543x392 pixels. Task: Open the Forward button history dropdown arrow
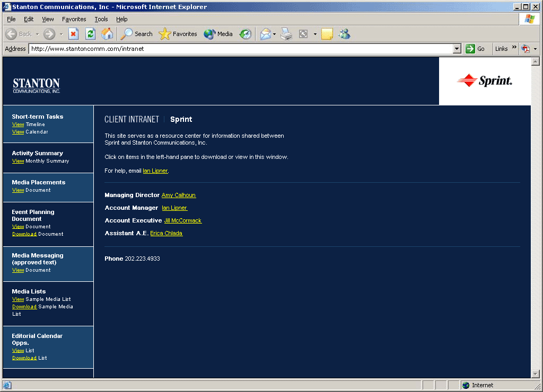(61, 34)
